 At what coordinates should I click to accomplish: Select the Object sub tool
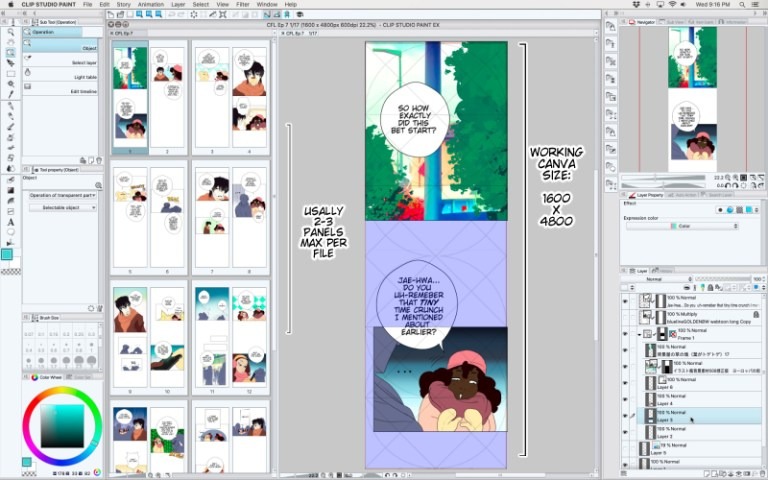[60, 45]
